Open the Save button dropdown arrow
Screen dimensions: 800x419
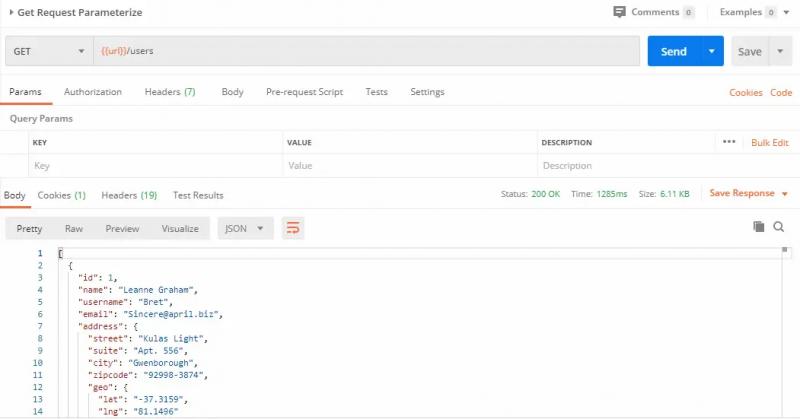pos(780,51)
